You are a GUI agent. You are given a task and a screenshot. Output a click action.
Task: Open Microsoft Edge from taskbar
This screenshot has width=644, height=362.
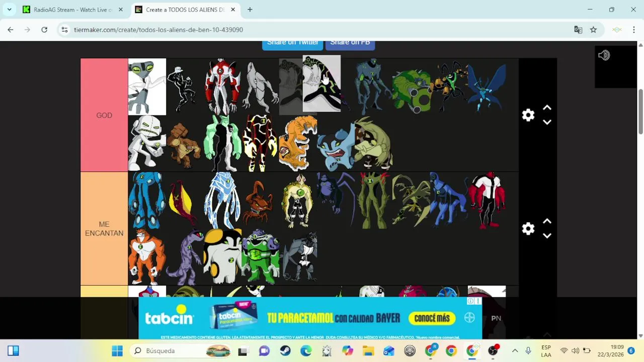[x=306, y=351]
